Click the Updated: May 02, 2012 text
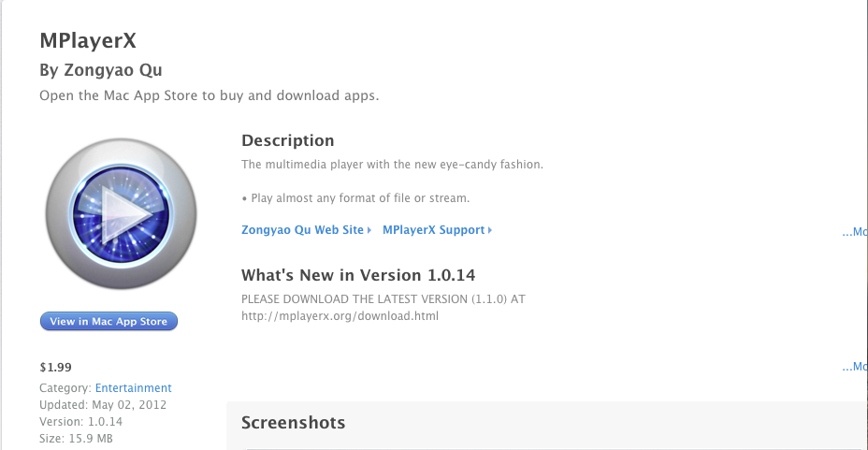 pos(103,404)
